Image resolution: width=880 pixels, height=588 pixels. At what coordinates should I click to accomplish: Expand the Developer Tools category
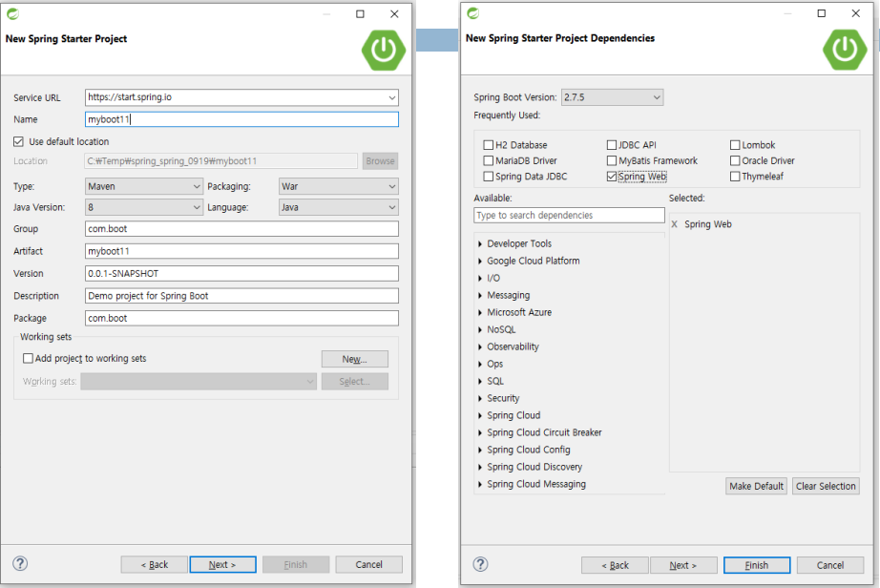(x=480, y=243)
